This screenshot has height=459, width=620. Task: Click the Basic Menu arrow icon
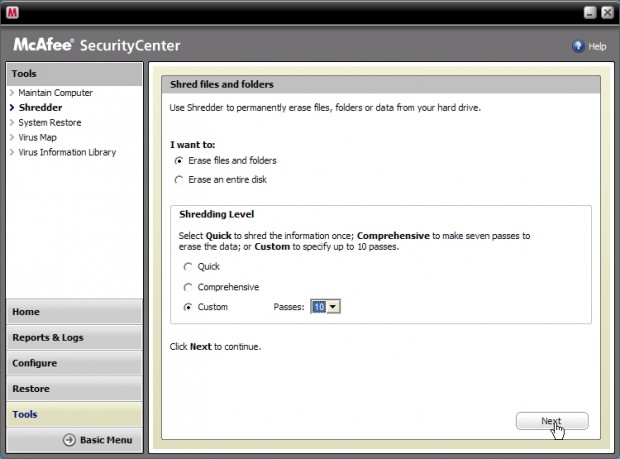point(69,440)
